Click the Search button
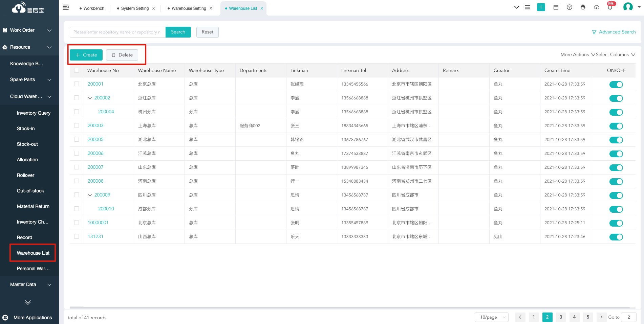 click(x=178, y=32)
